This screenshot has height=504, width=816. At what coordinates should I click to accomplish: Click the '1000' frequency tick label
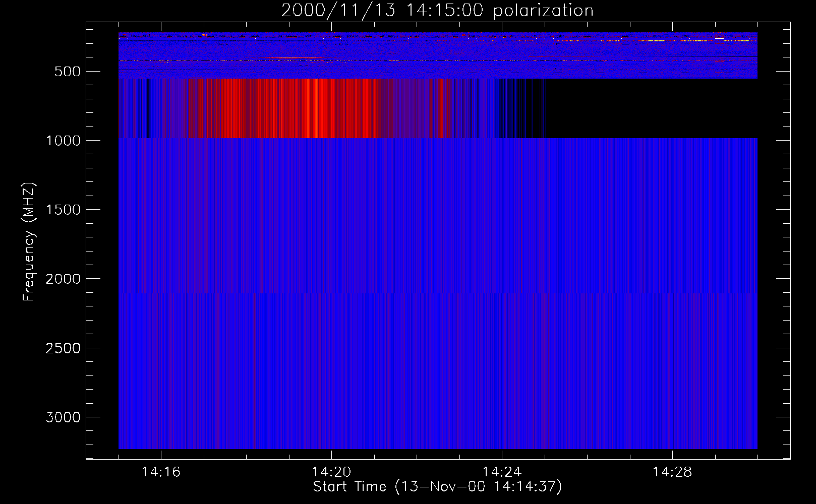[63, 141]
